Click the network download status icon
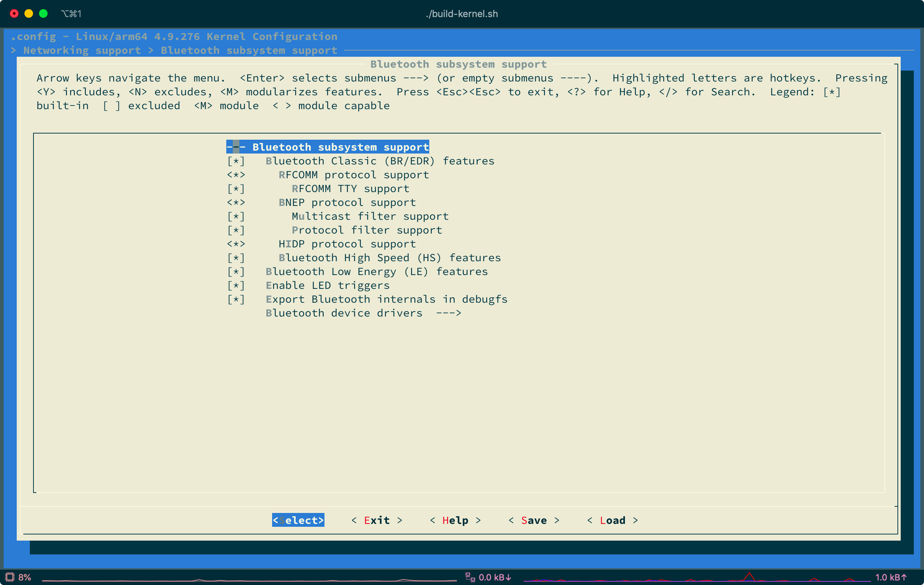The height and width of the screenshot is (585, 924). click(x=470, y=577)
